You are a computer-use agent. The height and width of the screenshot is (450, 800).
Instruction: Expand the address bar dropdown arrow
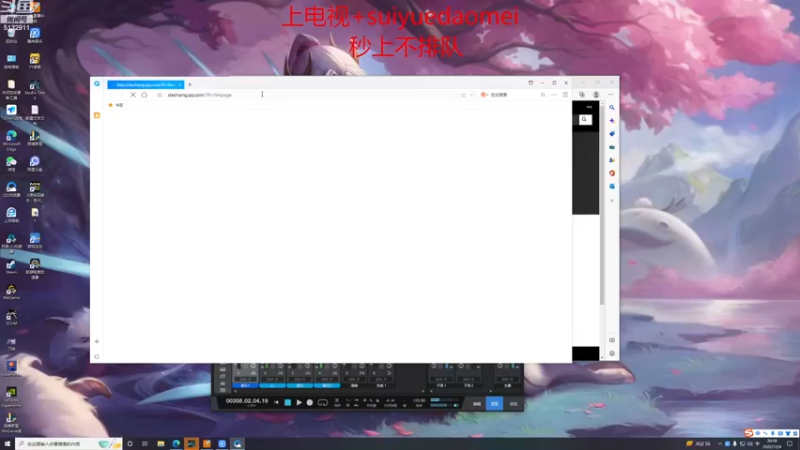(471, 95)
